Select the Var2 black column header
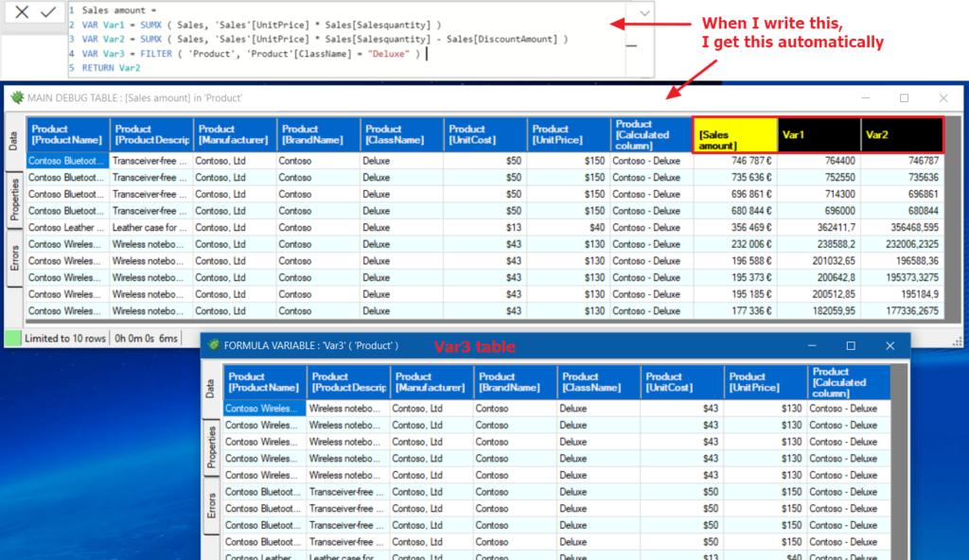Screen dimensions: 969x560 click(902, 134)
